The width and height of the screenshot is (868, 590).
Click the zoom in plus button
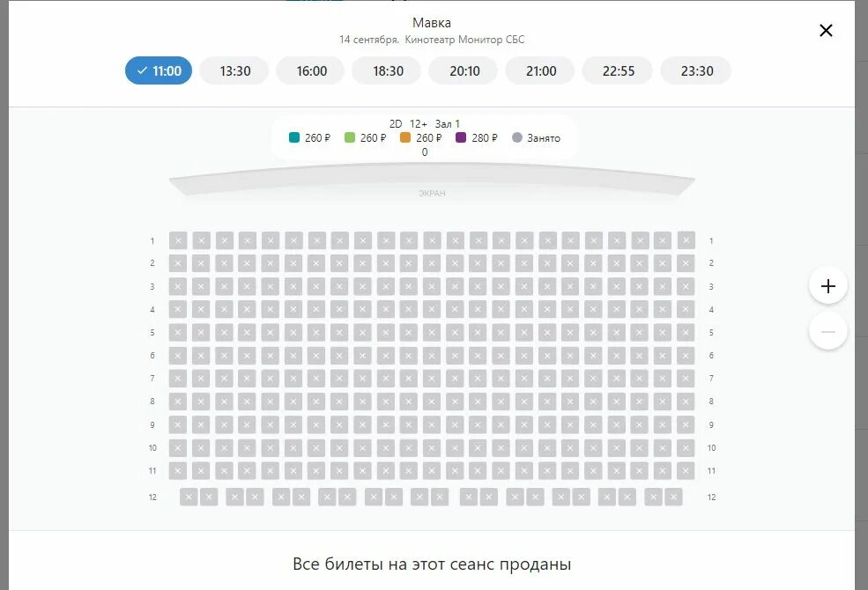pyautogui.click(x=827, y=286)
